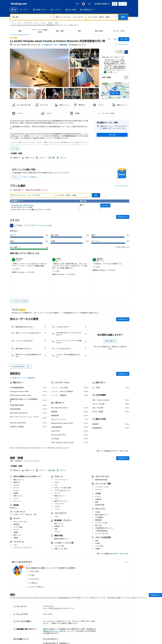162x644 pixels.
Task: Open the レンタカー navigation item
Action: (56, 10)
